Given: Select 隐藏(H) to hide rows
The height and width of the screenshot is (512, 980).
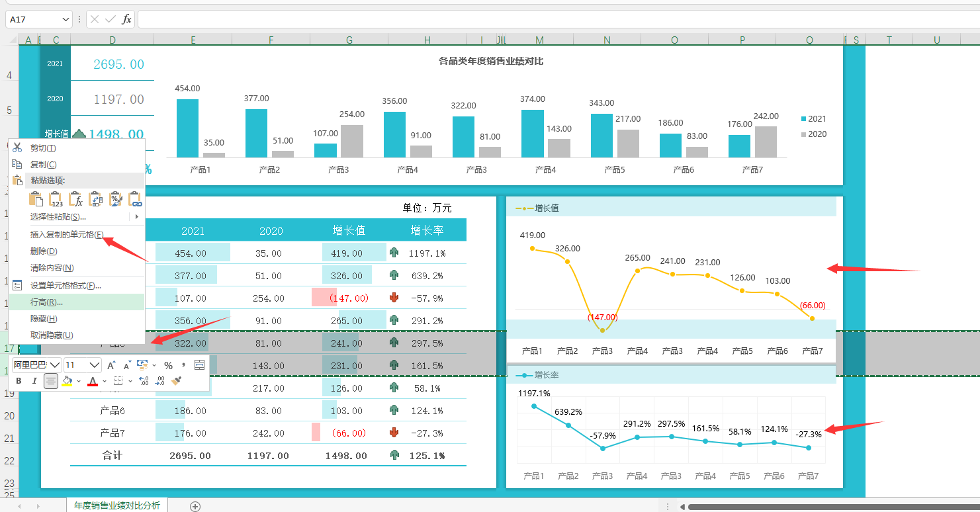Looking at the screenshot, I should 76,319.
